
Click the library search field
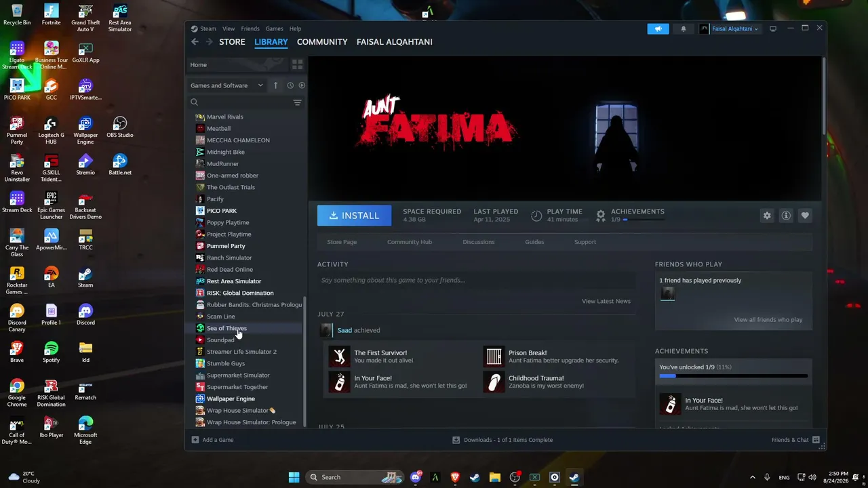pos(240,102)
